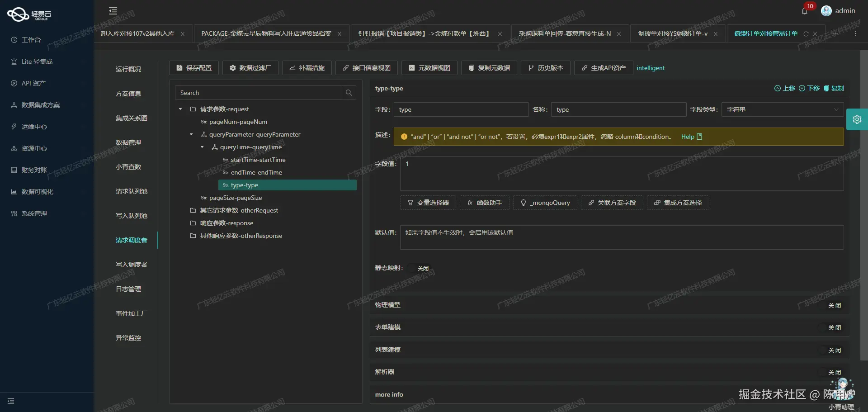Toggle the 物理模型 switch

(x=831, y=305)
